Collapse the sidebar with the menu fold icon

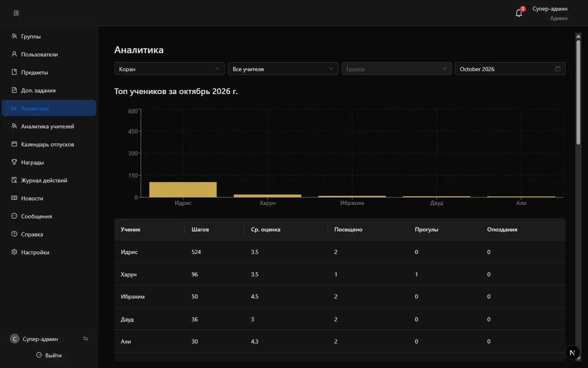pos(16,13)
